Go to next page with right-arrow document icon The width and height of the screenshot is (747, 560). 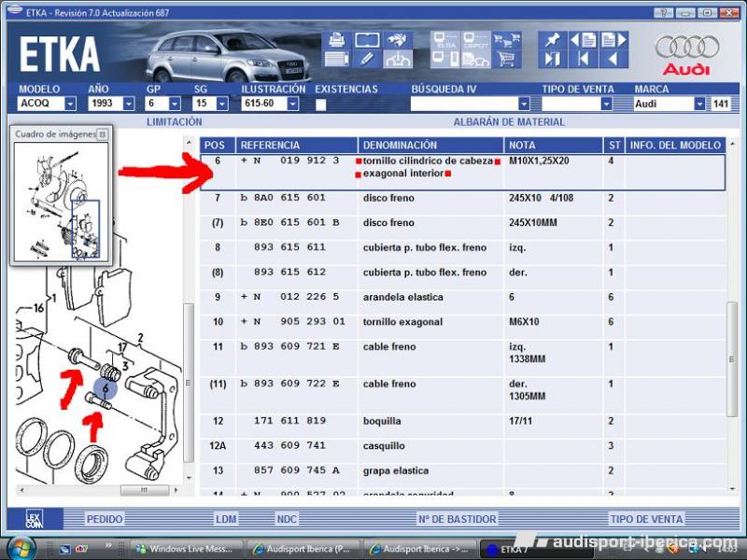(x=613, y=40)
